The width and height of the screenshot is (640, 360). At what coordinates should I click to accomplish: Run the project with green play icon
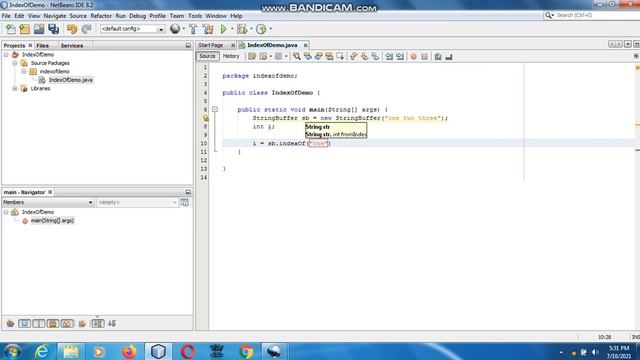(x=223, y=29)
